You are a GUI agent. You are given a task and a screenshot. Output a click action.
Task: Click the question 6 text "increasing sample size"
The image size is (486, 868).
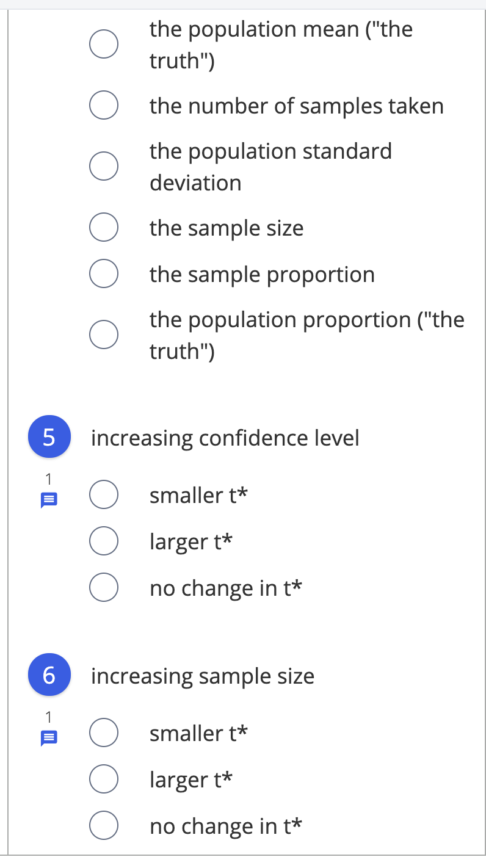point(203,676)
